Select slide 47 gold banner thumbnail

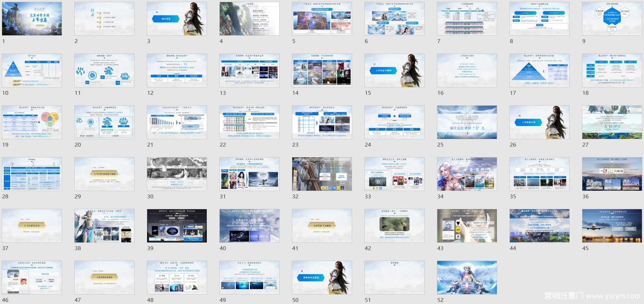(104, 277)
